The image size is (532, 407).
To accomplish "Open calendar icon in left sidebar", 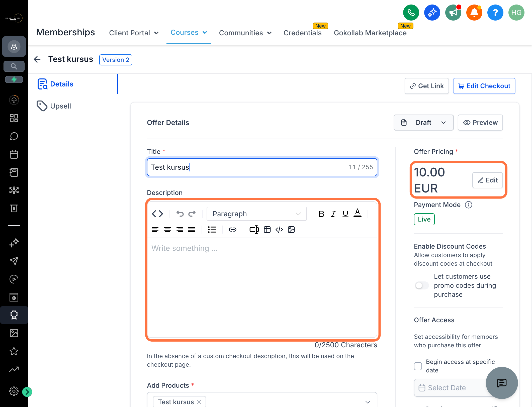I will pyautogui.click(x=14, y=154).
